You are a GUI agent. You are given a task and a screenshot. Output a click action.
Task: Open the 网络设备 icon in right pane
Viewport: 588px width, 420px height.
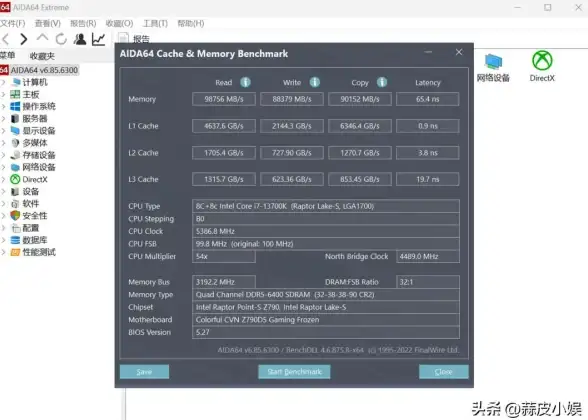[x=493, y=62]
